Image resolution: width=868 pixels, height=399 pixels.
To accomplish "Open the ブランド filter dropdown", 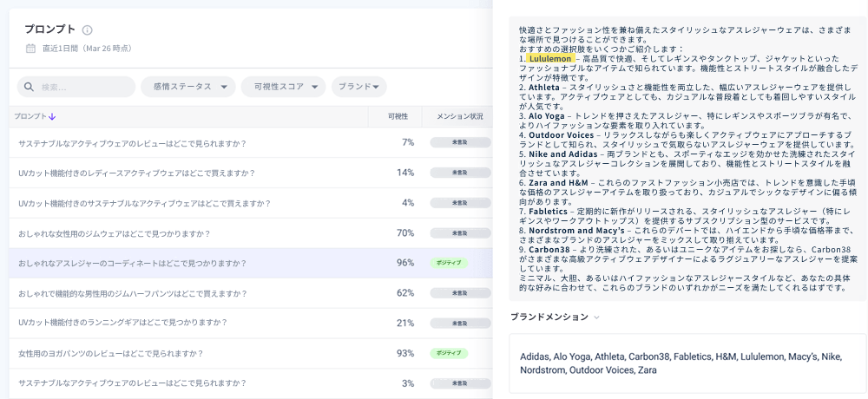I will [x=358, y=87].
